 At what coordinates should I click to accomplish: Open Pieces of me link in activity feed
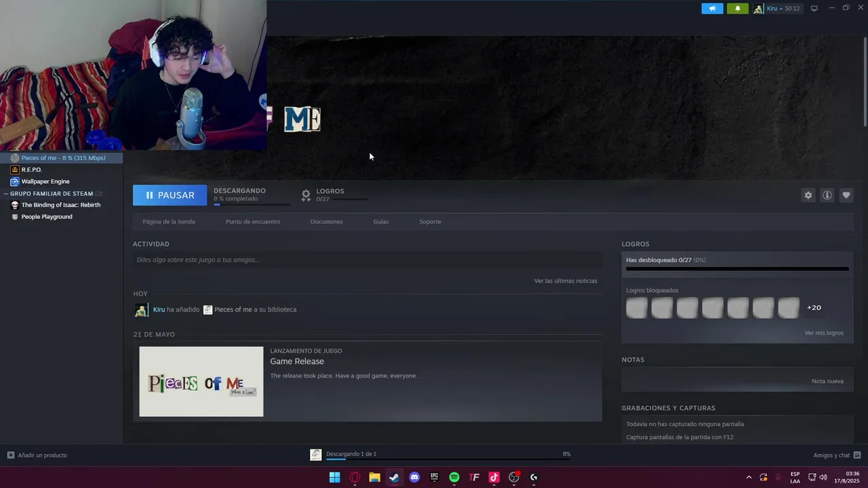tap(233, 310)
